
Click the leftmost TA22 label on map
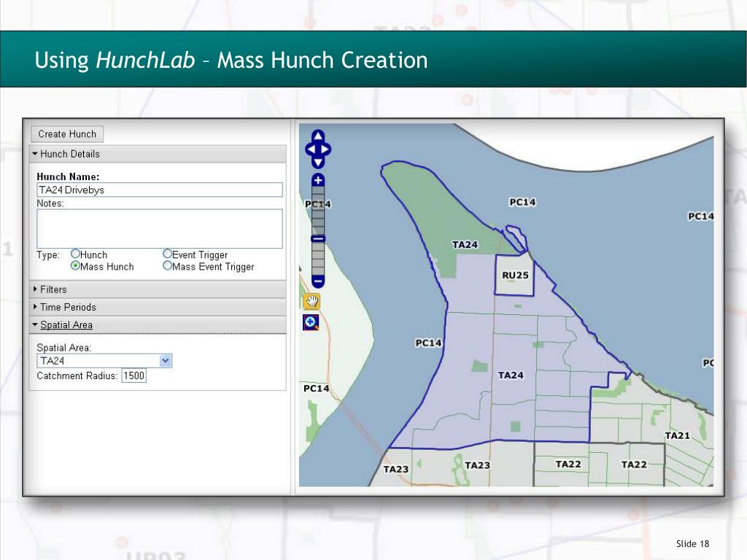tap(568, 464)
